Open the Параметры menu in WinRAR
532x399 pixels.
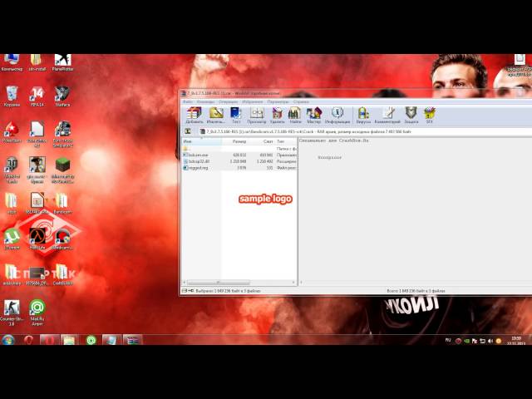coord(278,101)
